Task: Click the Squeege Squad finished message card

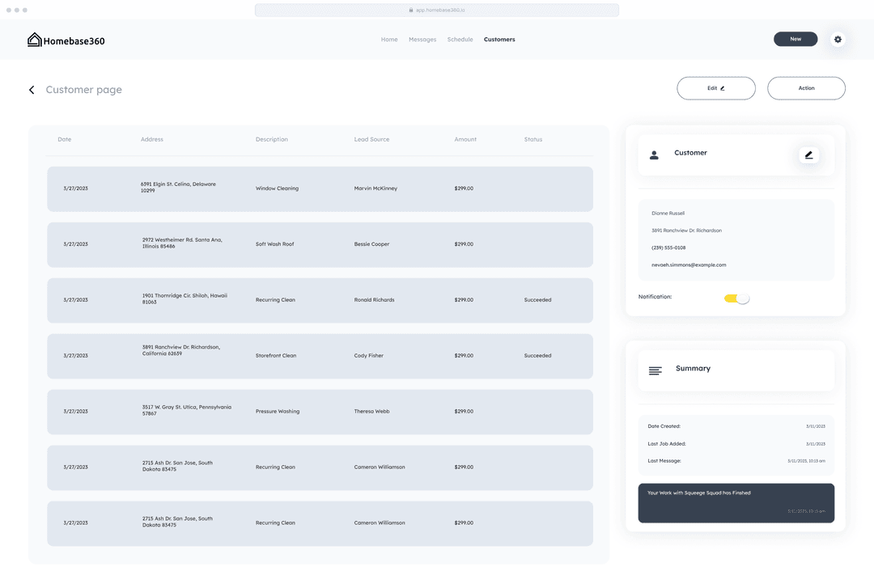Action: click(x=736, y=502)
